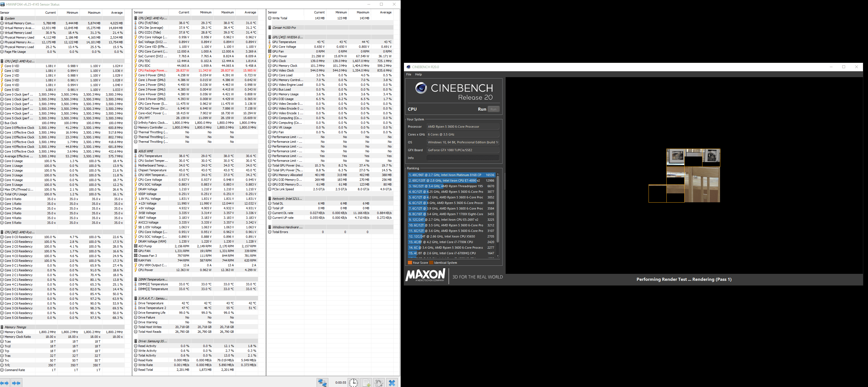Select the DIMM Temperature section icon
The image size is (868, 387).
[135, 279]
